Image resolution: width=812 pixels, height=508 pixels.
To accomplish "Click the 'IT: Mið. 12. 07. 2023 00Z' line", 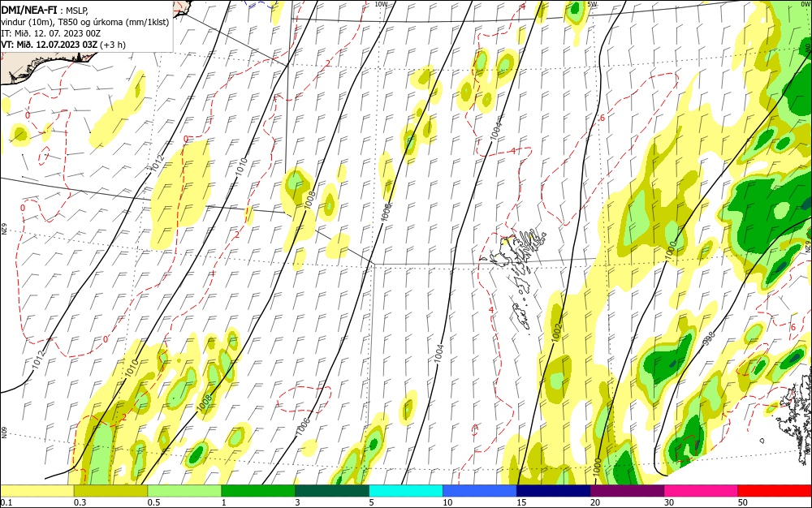I will pyautogui.click(x=50, y=33).
